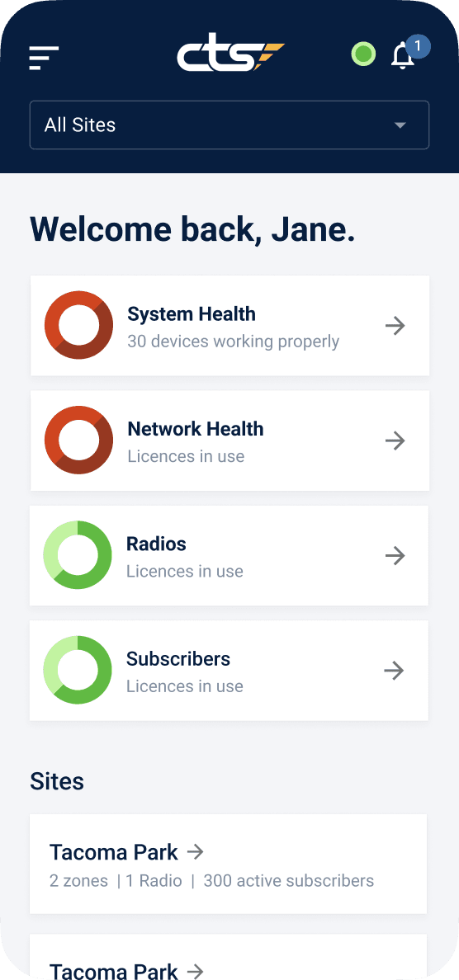Viewport: 459px width, 980px height.
Task: Click the System Health donut chart
Action: point(78,325)
